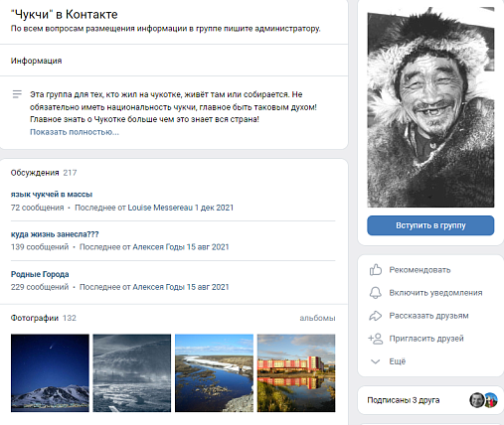The height and width of the screenshot is (425, 504).
Task: Open the Фотографии section header
Action: click(35, 318)
